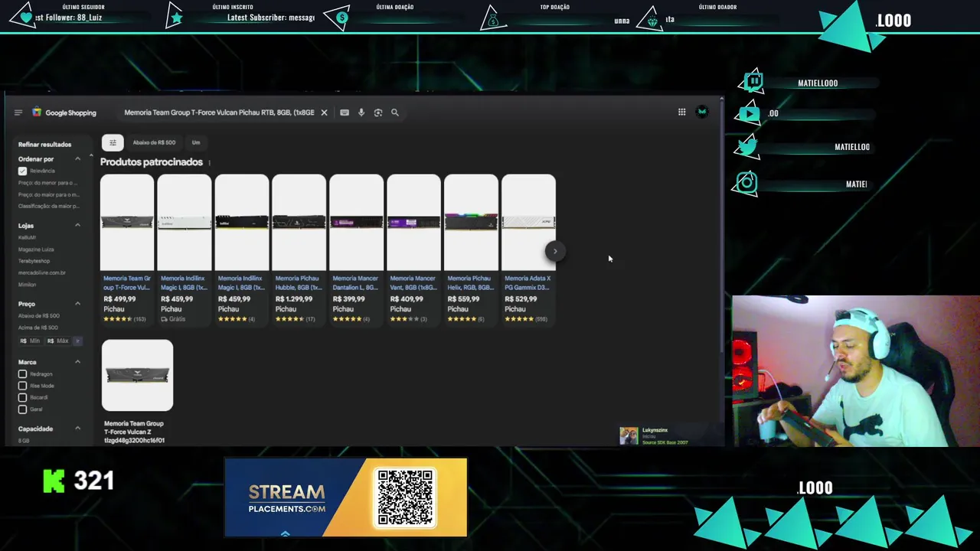Click the Twitch icon in overlay
The width and height of the screenshot is (980, 551).
753,81
